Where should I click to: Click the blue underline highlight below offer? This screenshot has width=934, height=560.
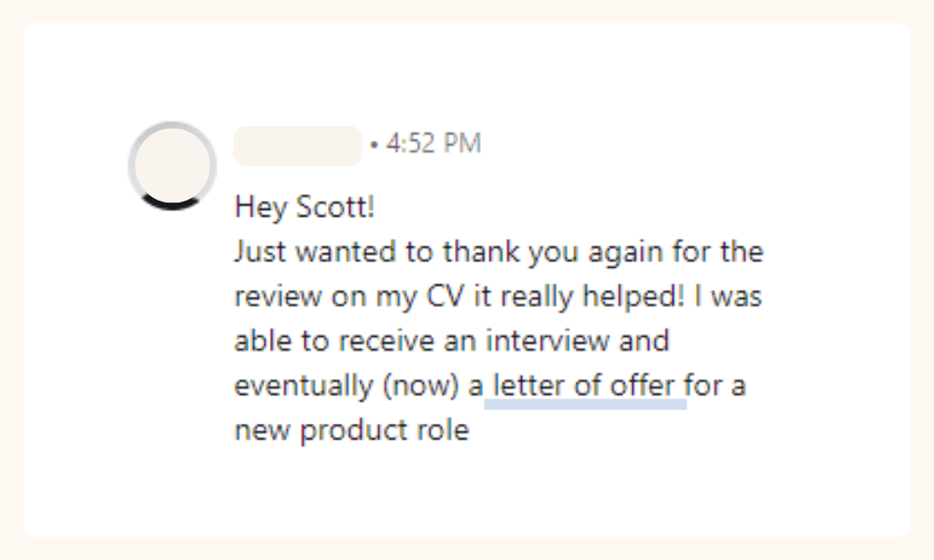[x=585, y=405]
